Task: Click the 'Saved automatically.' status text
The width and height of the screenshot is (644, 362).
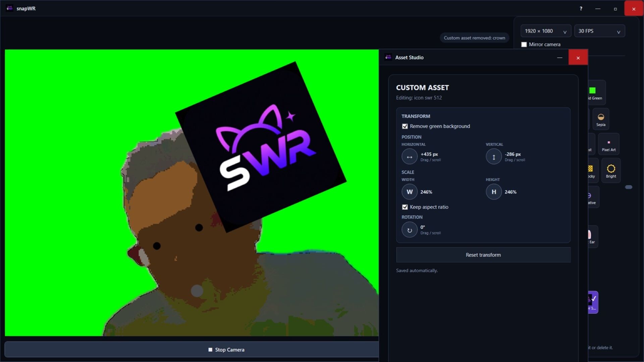Action: point(417,270)
